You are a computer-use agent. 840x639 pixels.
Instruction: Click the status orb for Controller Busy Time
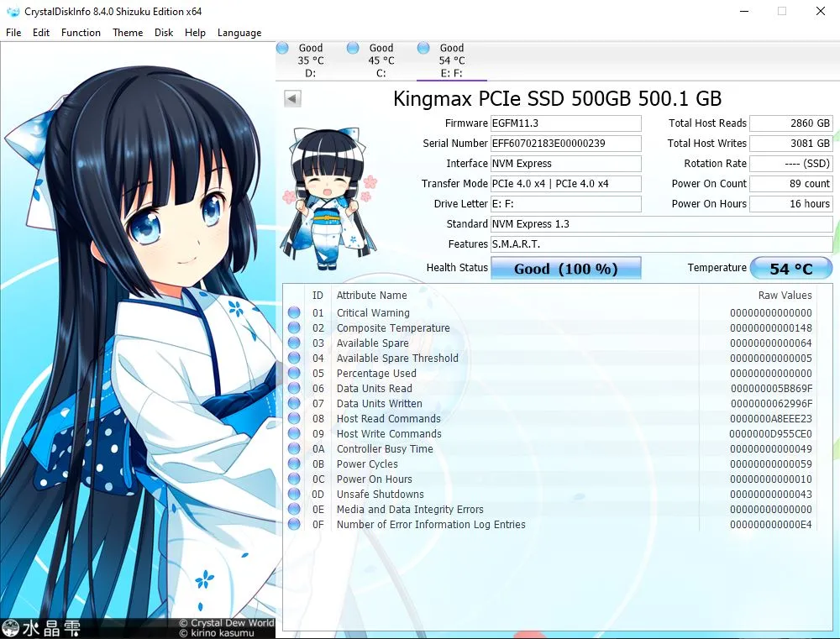coord(294,448)
